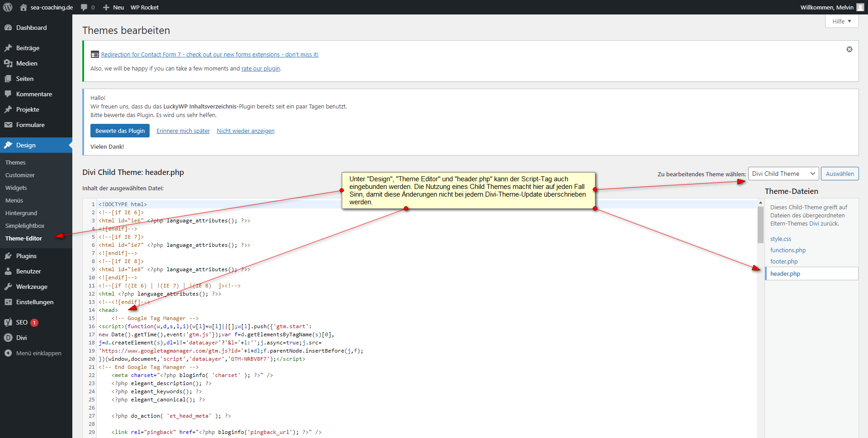868x438 pixels.
Task: Click the Medien media icon
Action: click(8, 63)
